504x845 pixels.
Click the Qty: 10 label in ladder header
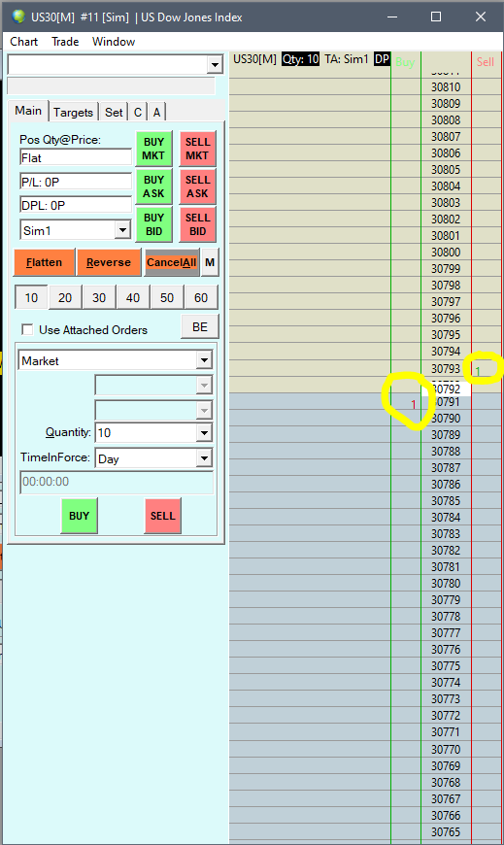tap(300, 59)
